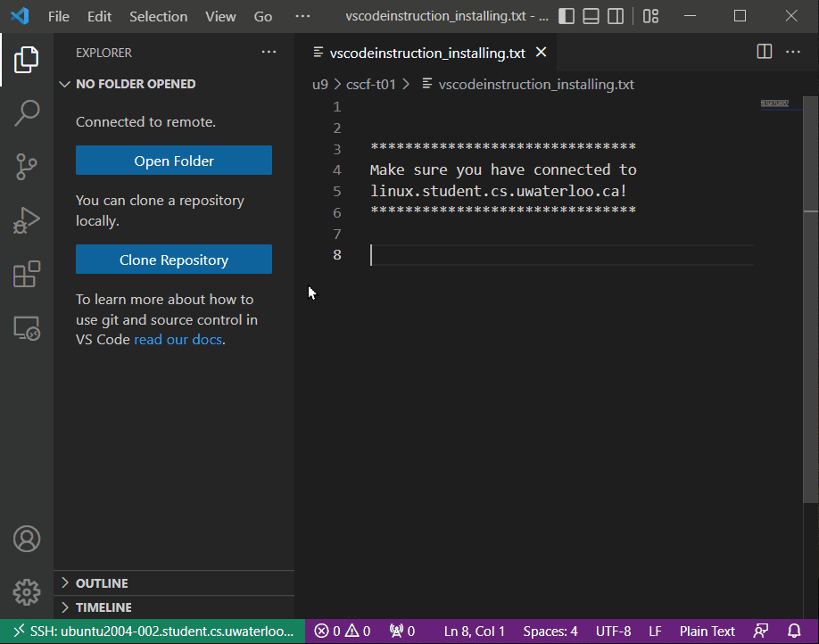Open the Run and Debug view
This screenshot has width=819, height=644.
tap(26, 219)
